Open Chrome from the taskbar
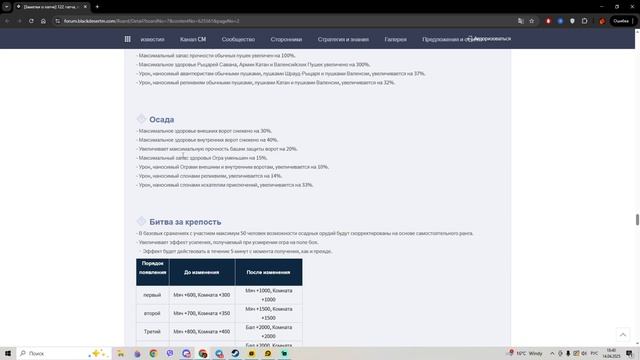Screen dimensions: 640x360 153,353
